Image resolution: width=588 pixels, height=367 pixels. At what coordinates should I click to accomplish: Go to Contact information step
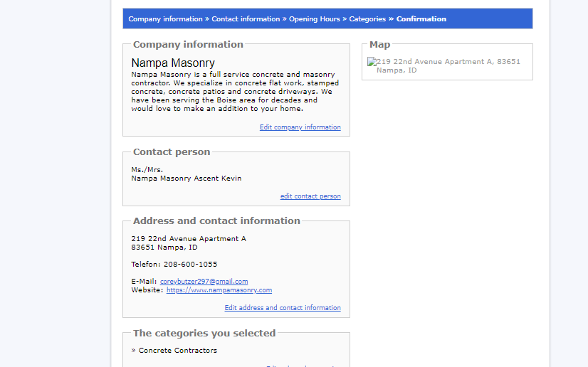click(x=246, y=19)
